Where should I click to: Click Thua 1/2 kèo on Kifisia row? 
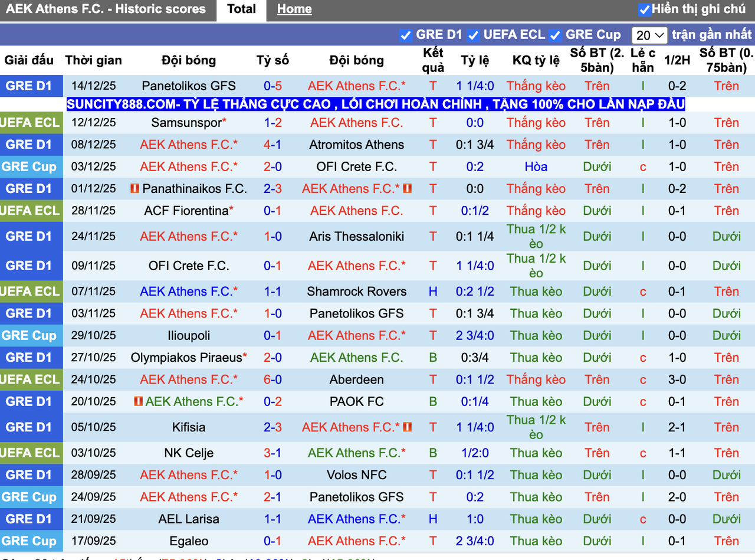click(536, 427)
